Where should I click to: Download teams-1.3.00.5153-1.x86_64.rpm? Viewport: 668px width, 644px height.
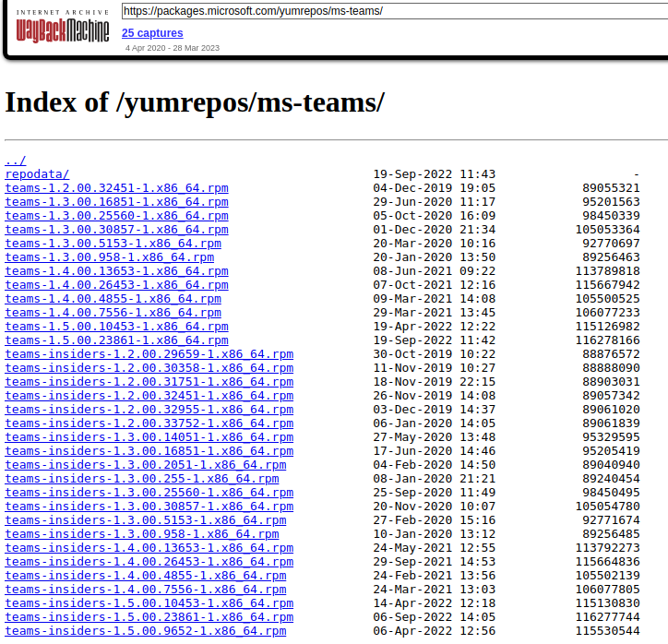point(113,244)
